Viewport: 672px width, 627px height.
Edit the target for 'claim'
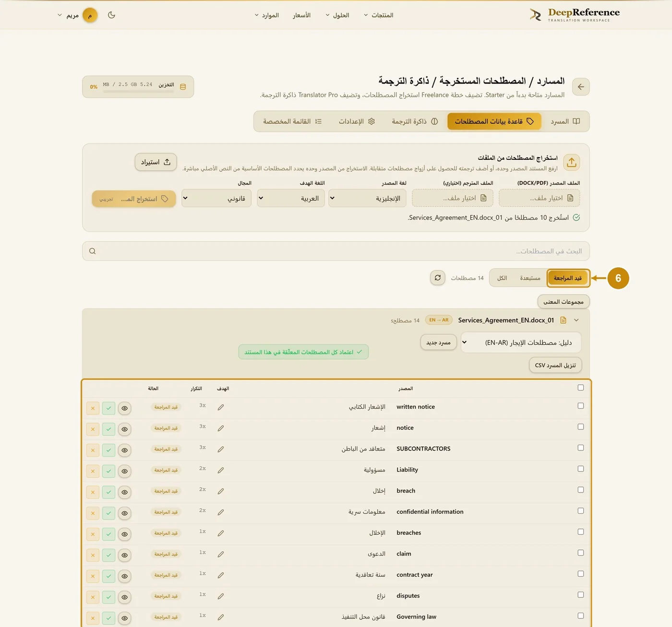click(221, 555)
